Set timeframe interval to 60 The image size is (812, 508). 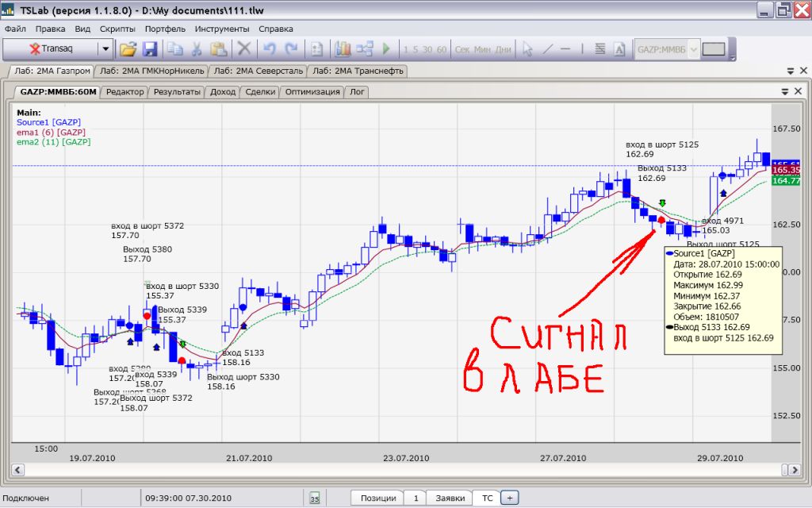pyautogui.click(x=441, y=50)
